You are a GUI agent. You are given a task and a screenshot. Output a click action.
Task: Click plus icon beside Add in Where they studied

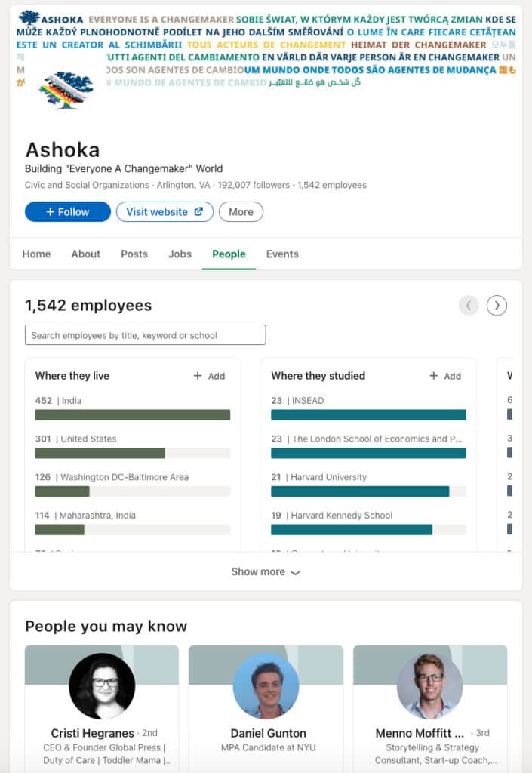point(433,376)
